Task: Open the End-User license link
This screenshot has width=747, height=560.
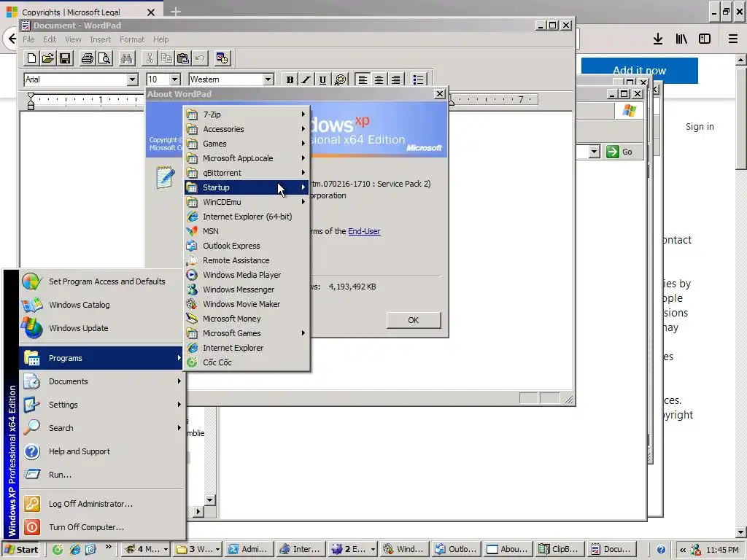Action: 364,231
